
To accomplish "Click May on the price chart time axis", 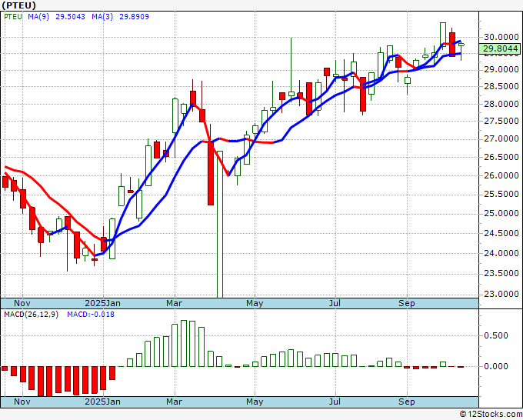I will 255,303.
